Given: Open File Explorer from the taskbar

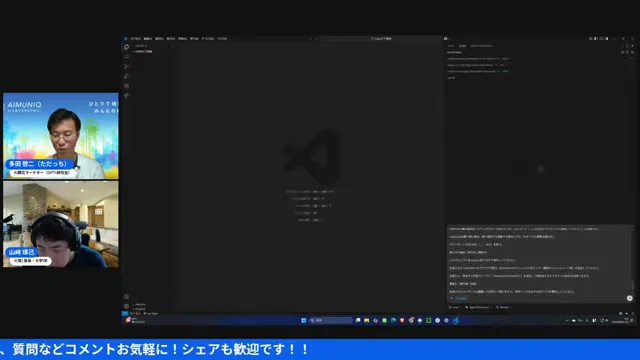Looking at the screenshot, I should point(367,320).
